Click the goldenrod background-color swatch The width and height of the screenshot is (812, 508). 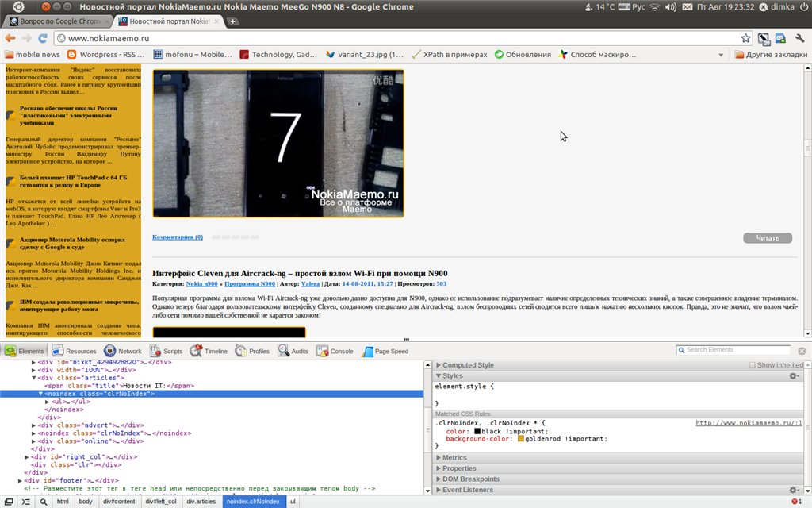pyautogui.click(x=521, y=439)
